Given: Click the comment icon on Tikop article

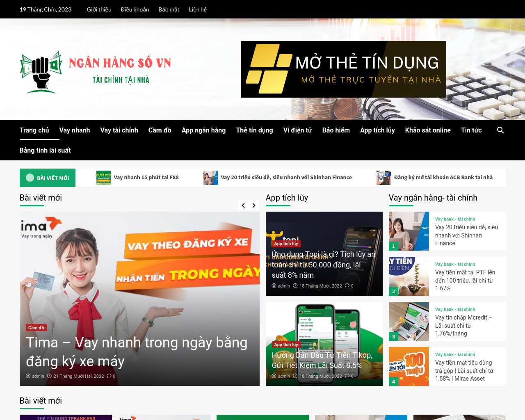Looking at the screenshot, I should [x=347, y=376].
